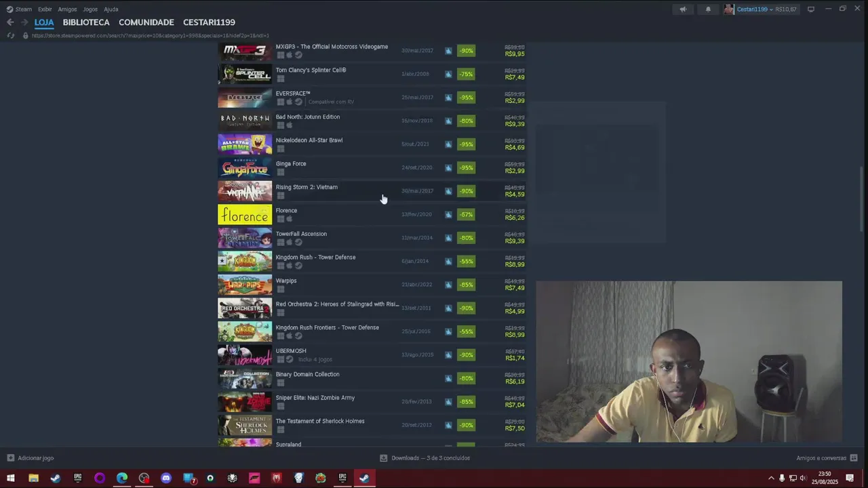868x488 pixels.
Task: Switch to Big Picture mode icon
Action: click(810, 9)
